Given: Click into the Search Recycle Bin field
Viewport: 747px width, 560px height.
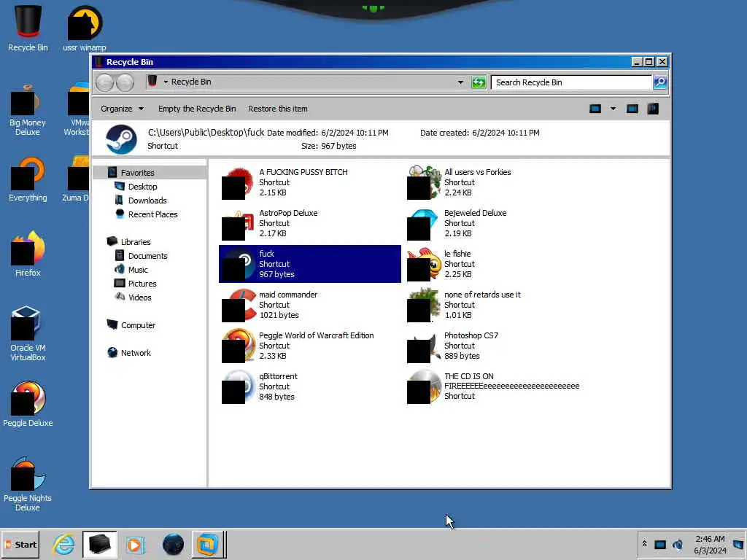Looking at the screenshot, I should [x=571, y=82].
